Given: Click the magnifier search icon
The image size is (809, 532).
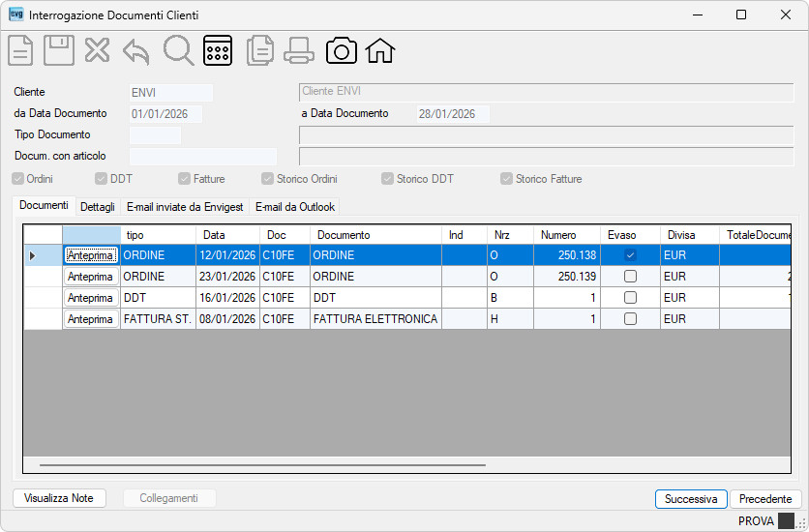Looking at the screenshot, I should point(178,50).
